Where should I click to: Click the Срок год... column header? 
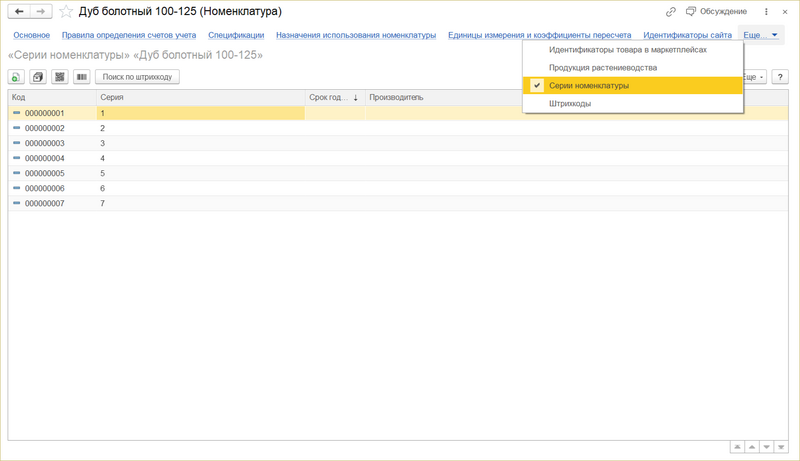coord(335,97)
